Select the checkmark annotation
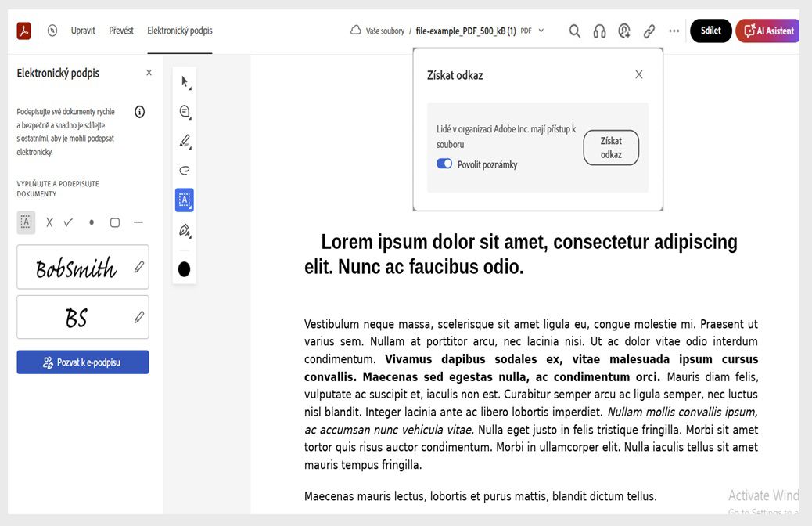 pyautogui.click(x=68, y=222)
